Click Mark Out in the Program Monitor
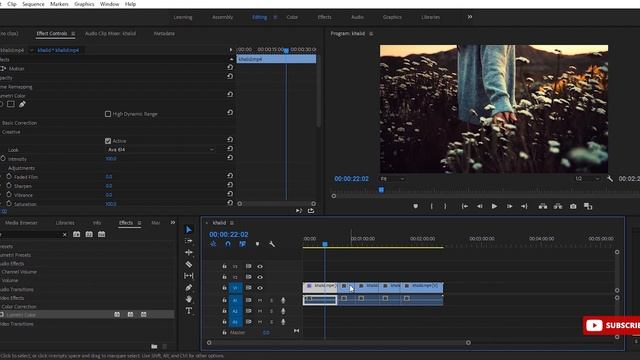The width and height of the screenshot is (640, 360). point(445,207)
